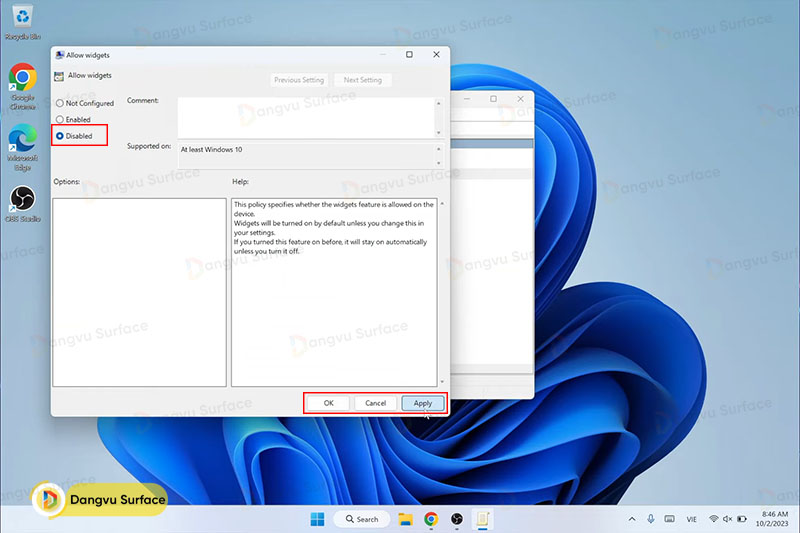Click the Allow widgets title bar icon

coord(60,55)
